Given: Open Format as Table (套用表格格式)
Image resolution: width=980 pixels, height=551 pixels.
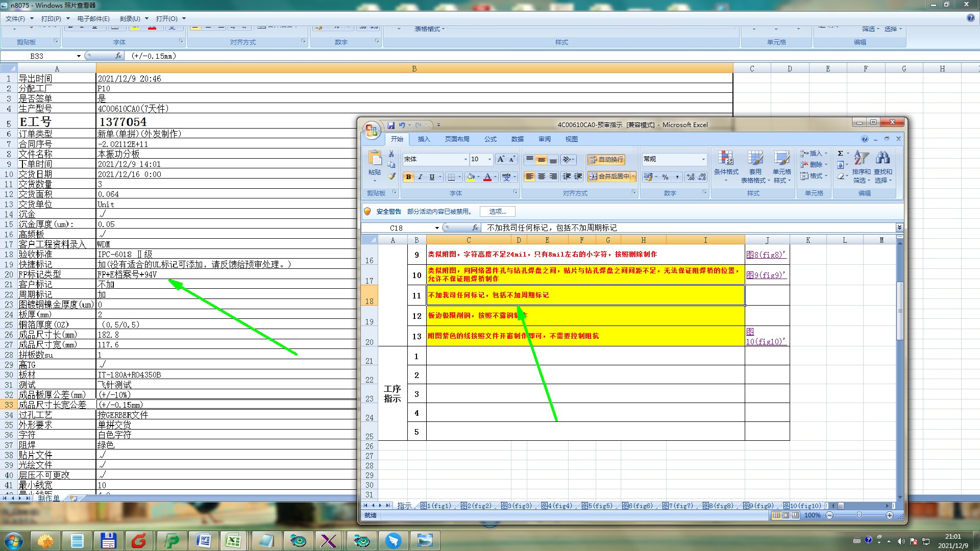Looking at the screenshot, I should 755,166.
